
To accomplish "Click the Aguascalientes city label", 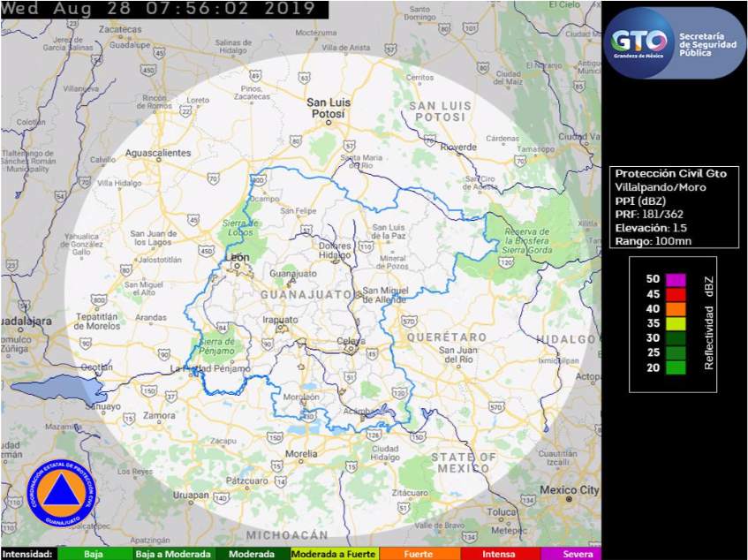I will coord(158,153).
